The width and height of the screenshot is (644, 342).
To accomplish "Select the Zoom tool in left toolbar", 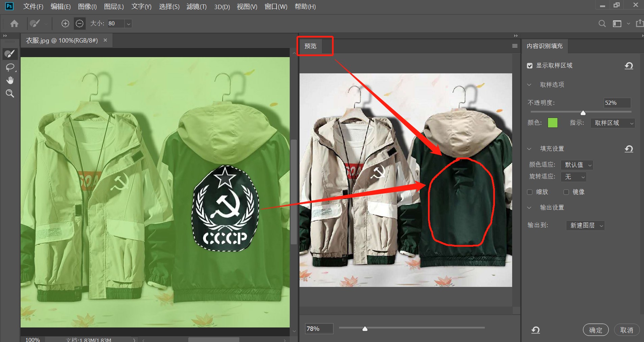I will pos(10,94).
